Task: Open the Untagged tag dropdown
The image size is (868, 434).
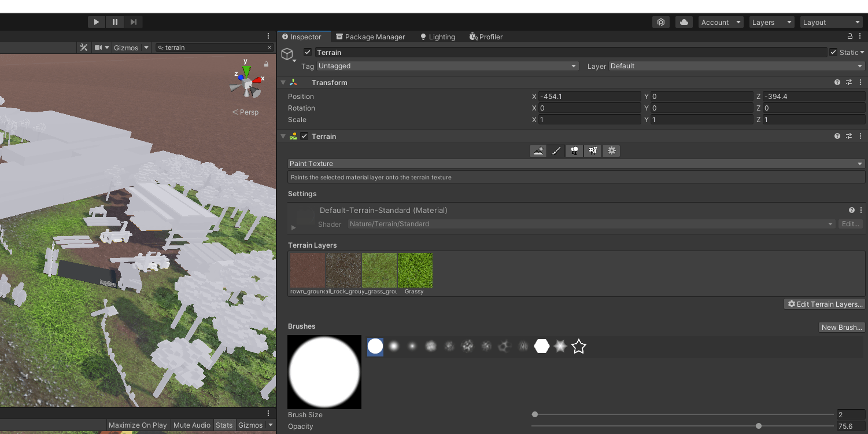Action: pyautogui.click(x=448, y=66)
